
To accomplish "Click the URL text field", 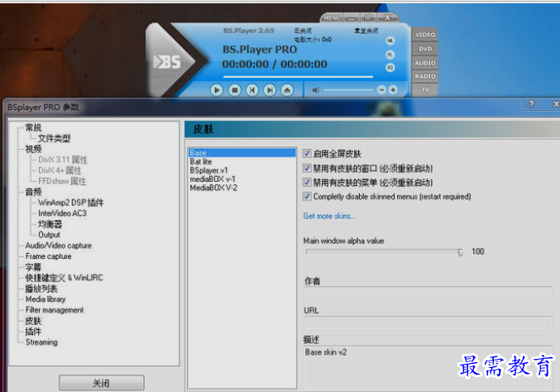I will [428, 323].
